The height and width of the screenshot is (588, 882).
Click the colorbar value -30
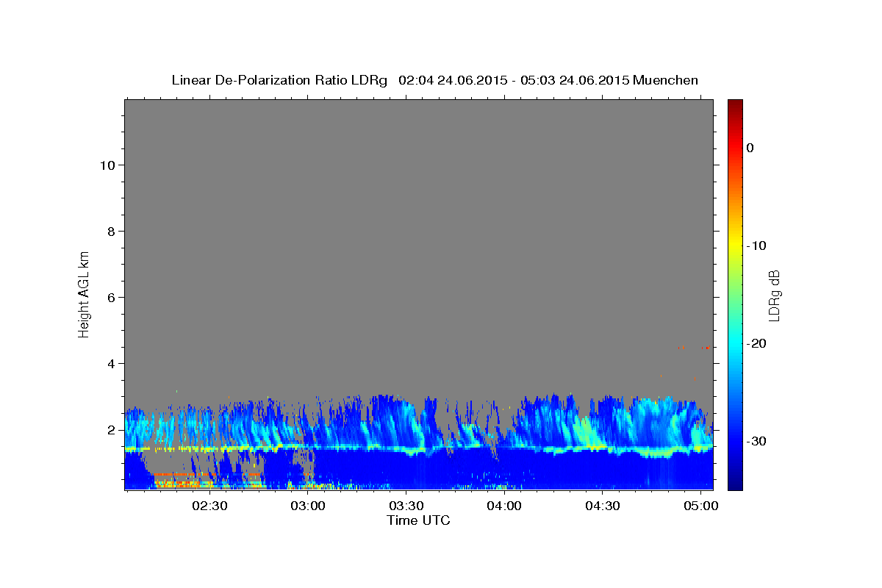point(756,441)
